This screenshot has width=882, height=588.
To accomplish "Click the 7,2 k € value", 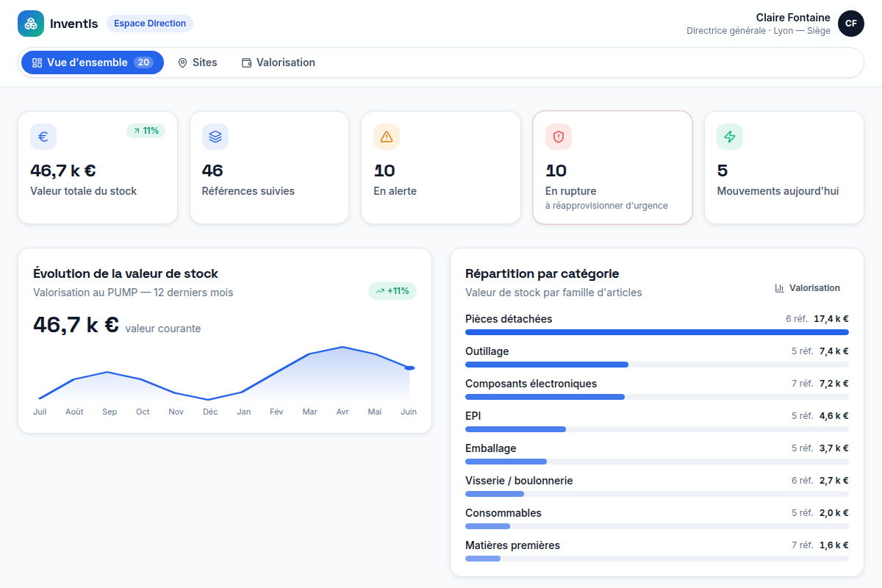I will (x=834, y=384).
